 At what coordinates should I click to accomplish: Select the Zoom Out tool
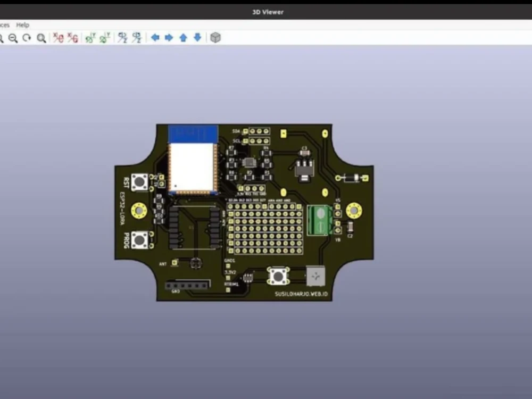pyautogui.click(x=13, y=38)
